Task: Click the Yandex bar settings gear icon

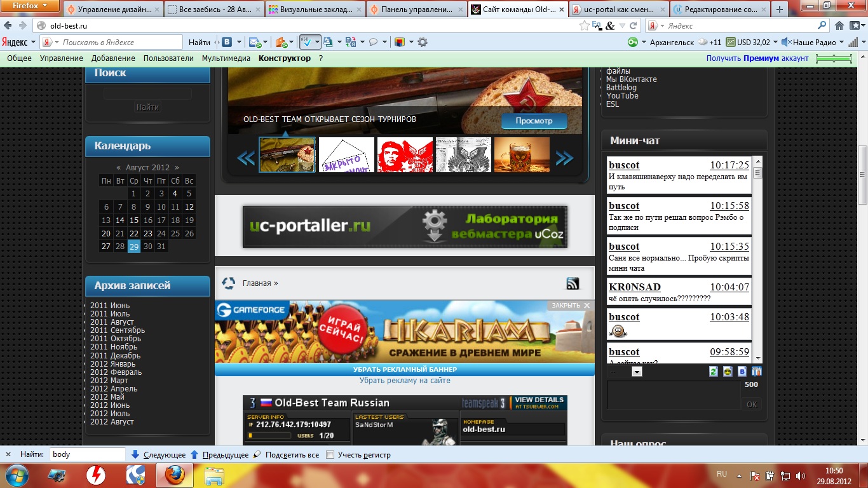Action: (422, 43)
